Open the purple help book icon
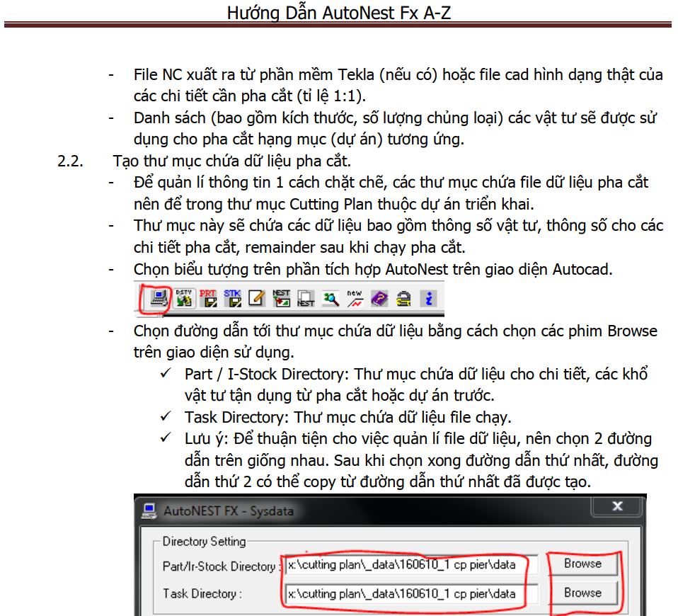 point(379,299)
